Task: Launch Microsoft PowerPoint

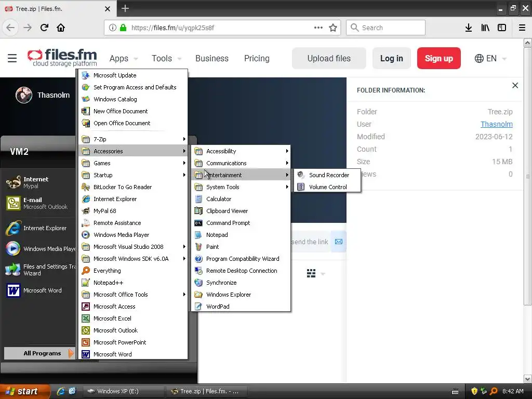Action: coord(133,342)
